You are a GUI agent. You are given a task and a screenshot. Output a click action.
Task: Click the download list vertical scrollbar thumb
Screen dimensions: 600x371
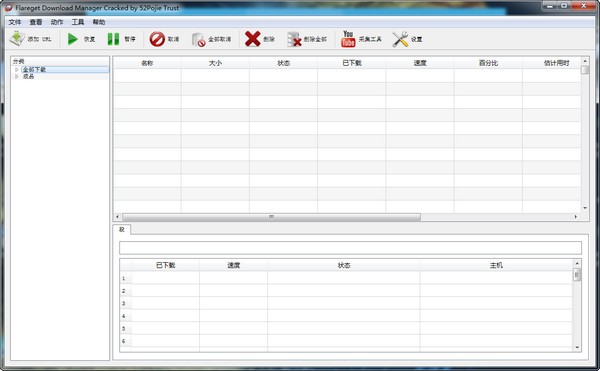585,70
